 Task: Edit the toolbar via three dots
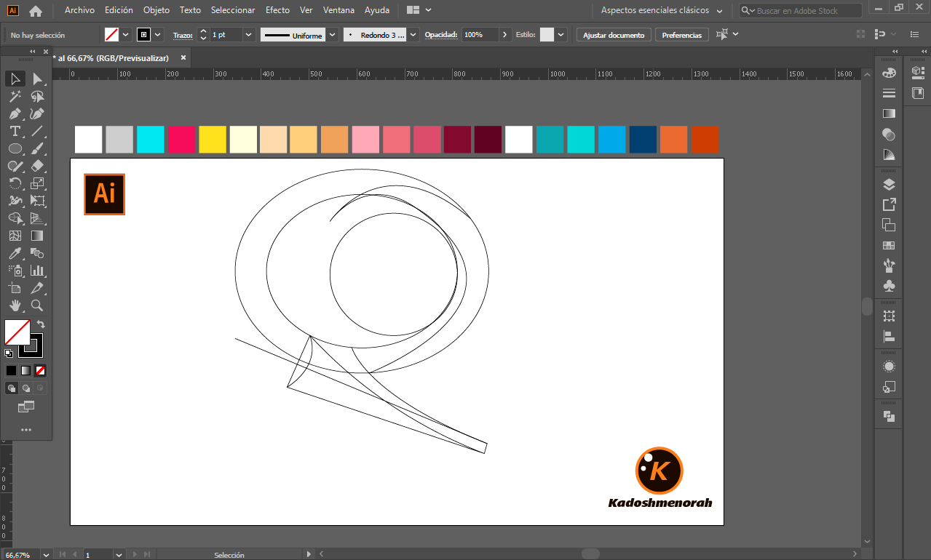(26, 430)
